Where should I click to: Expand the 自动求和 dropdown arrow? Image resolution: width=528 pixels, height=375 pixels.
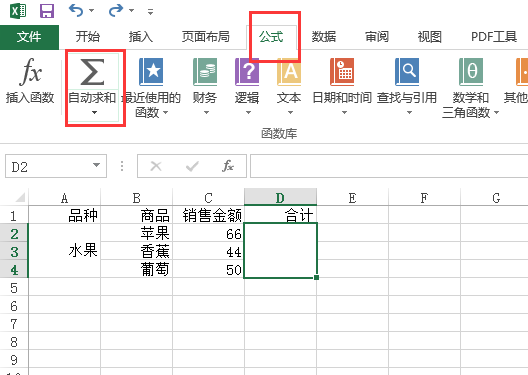pyautogui.click(x=94, y=112)
